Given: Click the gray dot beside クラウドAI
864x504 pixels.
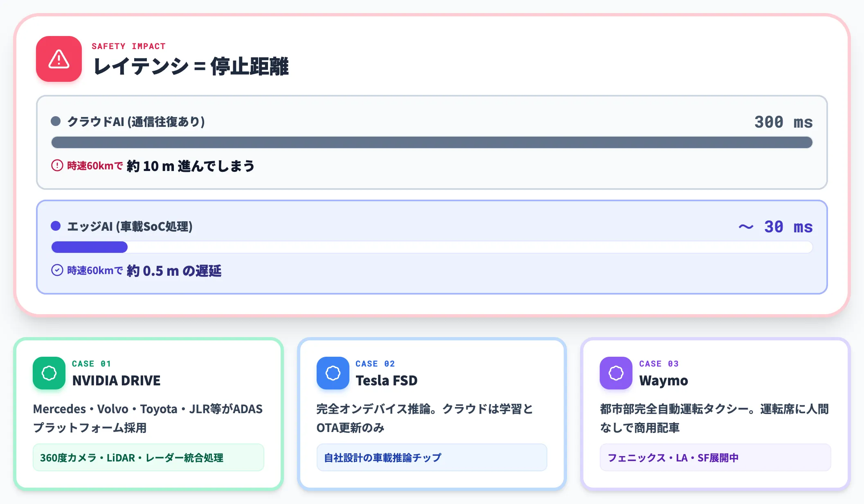Looking at the screenshot, I should click(56, 121).
